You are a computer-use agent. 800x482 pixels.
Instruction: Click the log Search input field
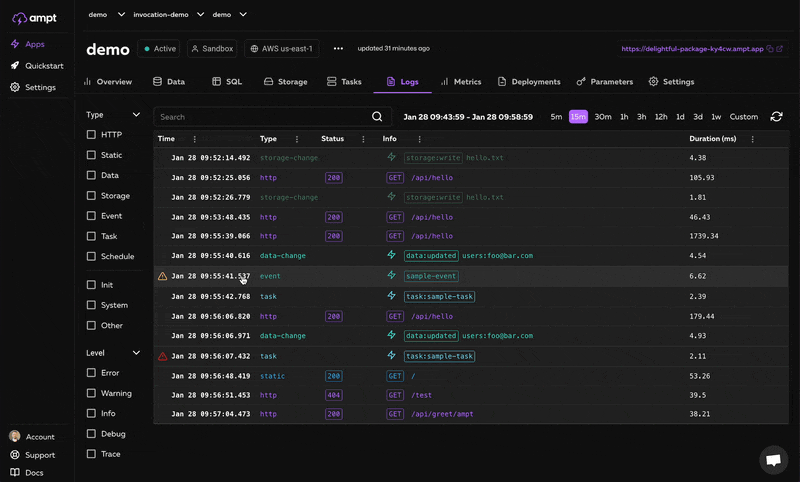click(x=262, y=117)
